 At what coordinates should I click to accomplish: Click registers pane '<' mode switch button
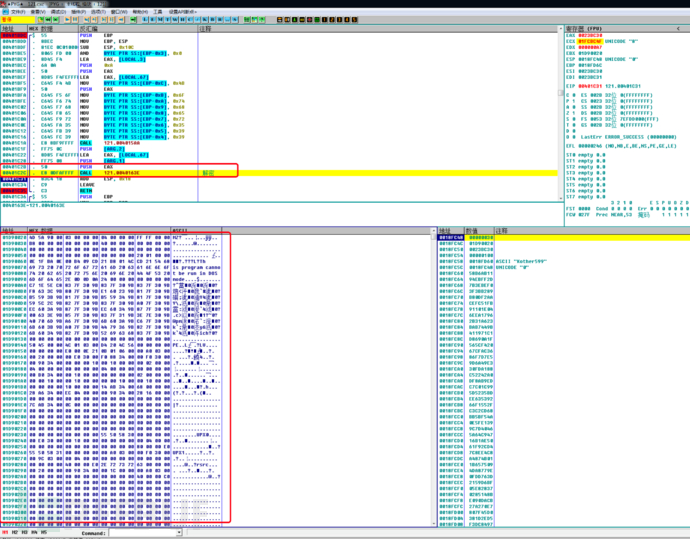coord(678,29)
